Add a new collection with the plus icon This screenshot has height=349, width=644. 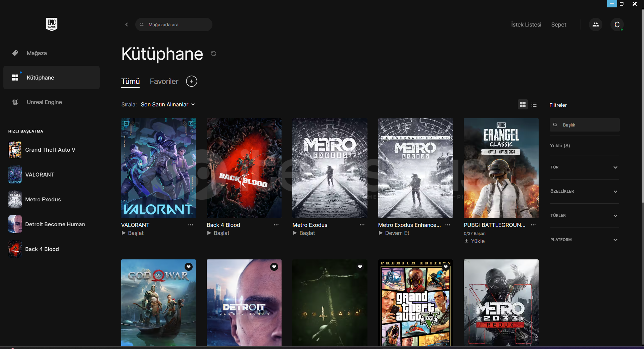[192, 81]
